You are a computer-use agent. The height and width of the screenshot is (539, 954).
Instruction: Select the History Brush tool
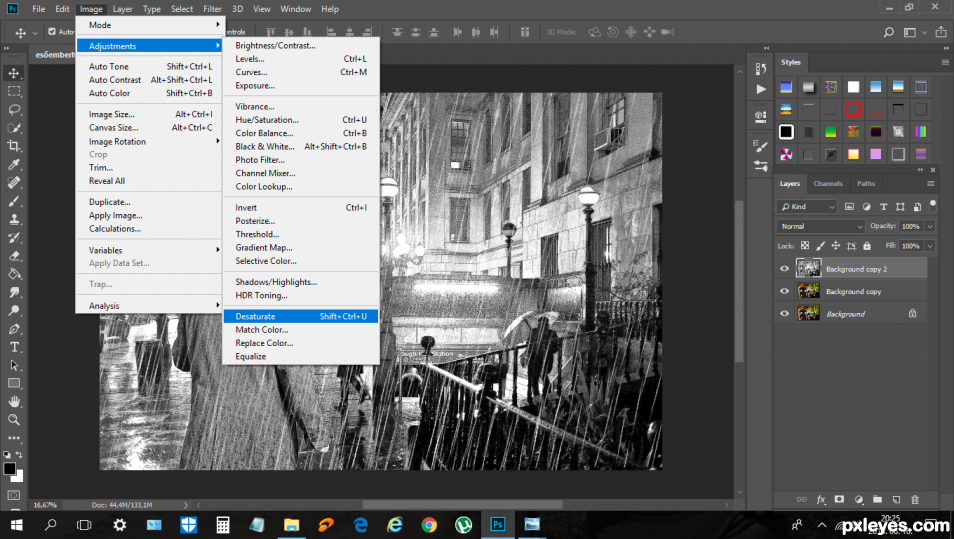click(13, 237)
